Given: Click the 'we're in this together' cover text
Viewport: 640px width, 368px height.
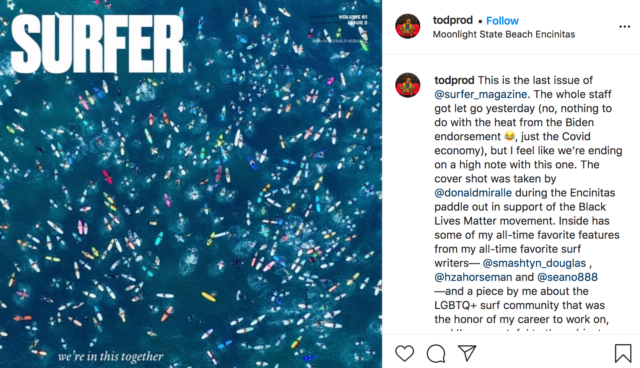Looking at the screenshot, I should tap(111, 357).
